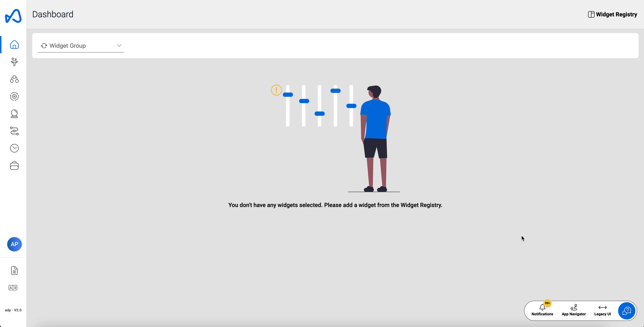Viewport: 644px width, 327px height.
Task: Click the storage/archive icon
Action: tap(14, 166)
